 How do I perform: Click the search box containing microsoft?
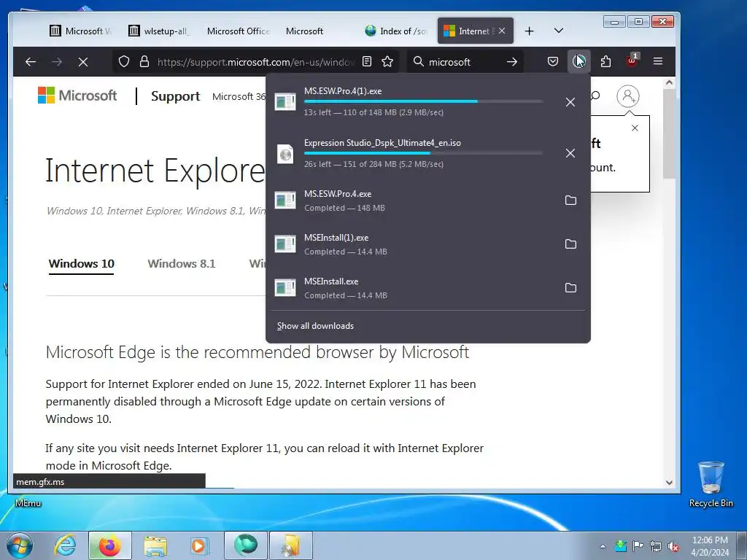tap(465, 62)
